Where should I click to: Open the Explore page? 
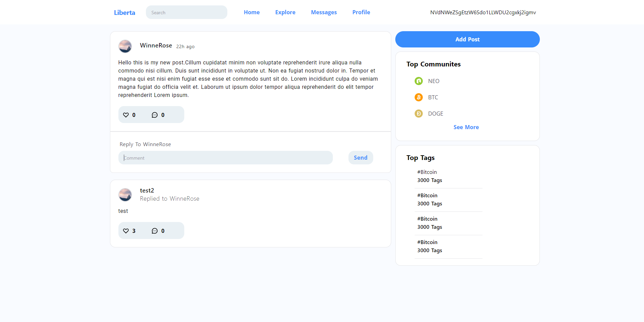pos(285,12)
